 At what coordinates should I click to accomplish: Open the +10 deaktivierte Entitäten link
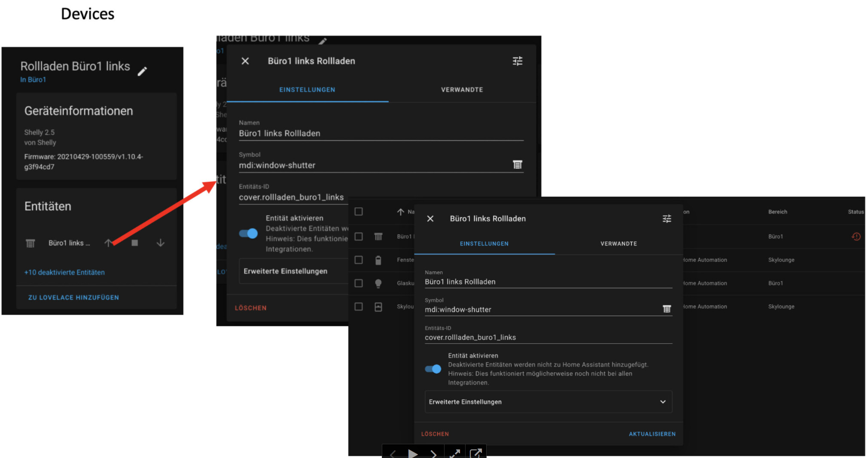coord(64,272)
